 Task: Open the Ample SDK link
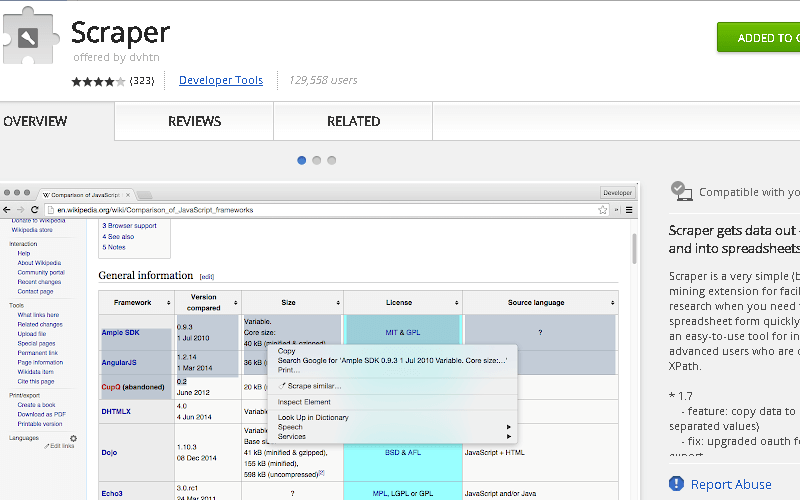click(120, 333)
